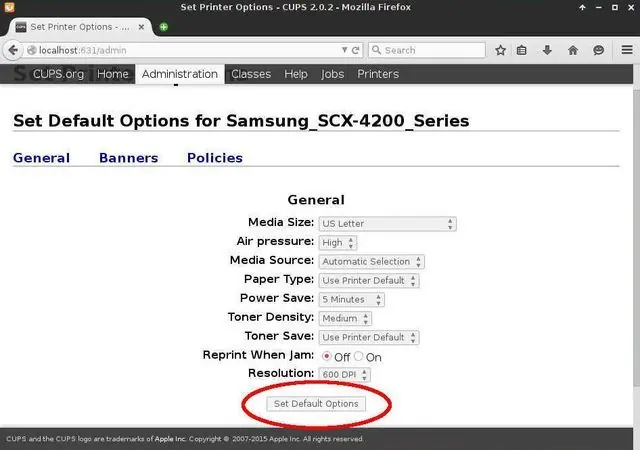This screenshot has width=640, height=450.
Task: Open the Firefox hamburger menu
Action: 627,50
